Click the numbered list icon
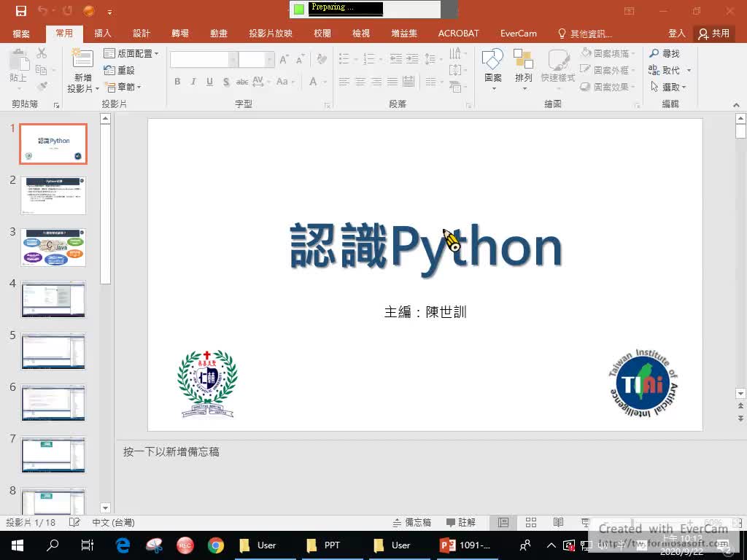Image resolution: width=747 pixels, height=560 pixels. [369, 58]
